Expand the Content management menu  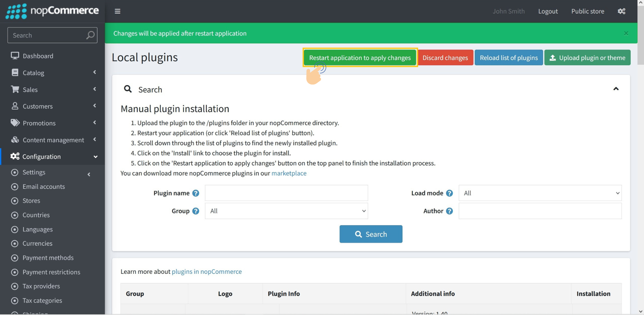click(52, 140)
